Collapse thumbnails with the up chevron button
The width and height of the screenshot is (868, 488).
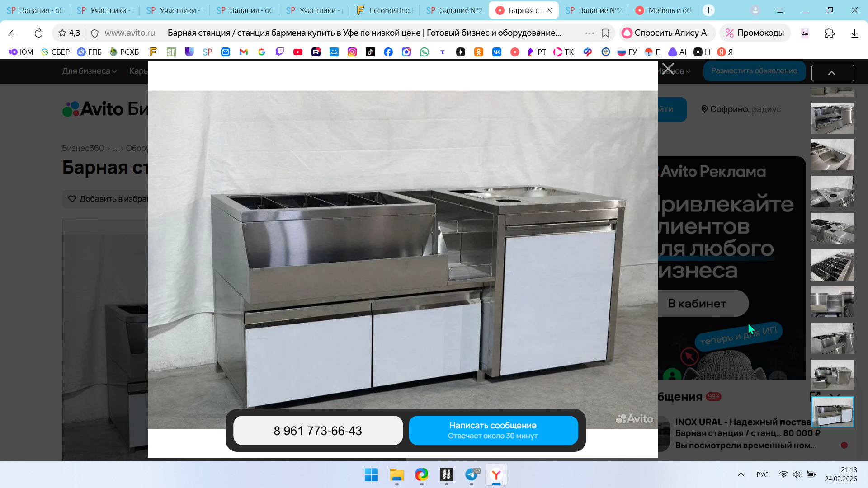832,73
